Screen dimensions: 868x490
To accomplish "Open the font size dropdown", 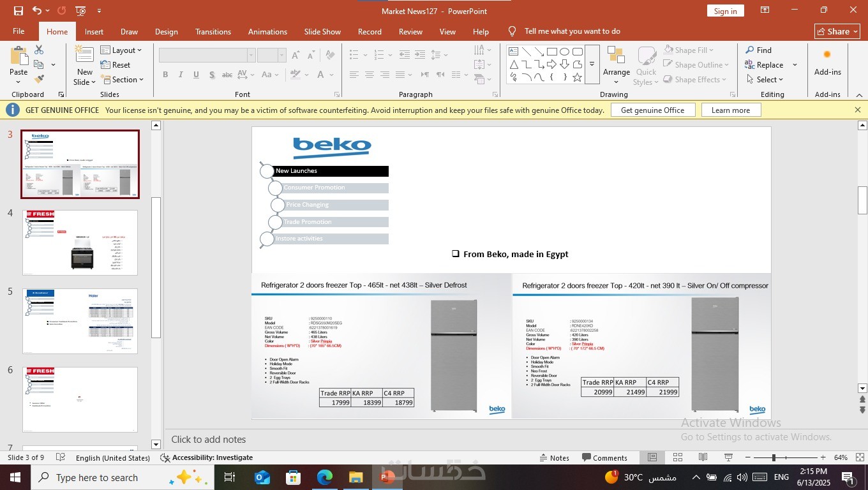I will 281,56.
